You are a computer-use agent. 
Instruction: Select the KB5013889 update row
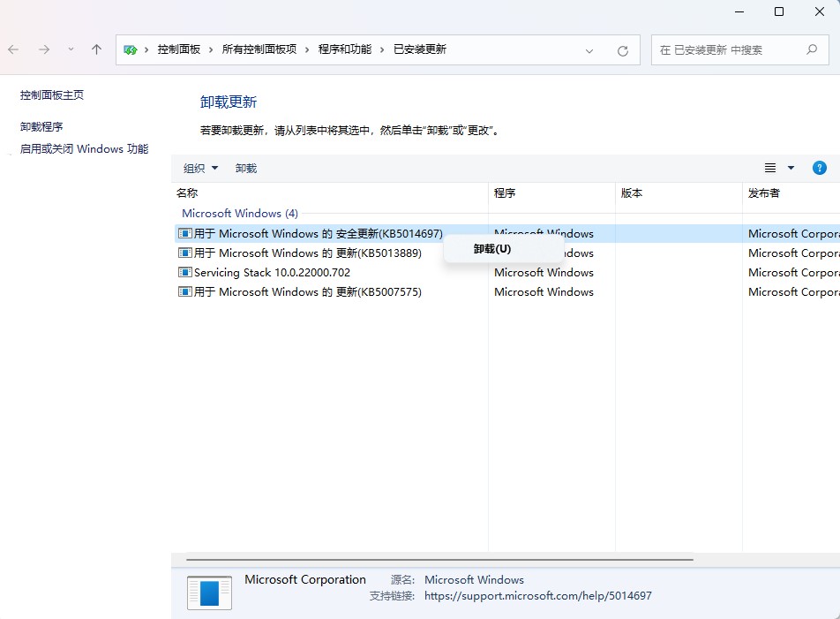point(507,253)
